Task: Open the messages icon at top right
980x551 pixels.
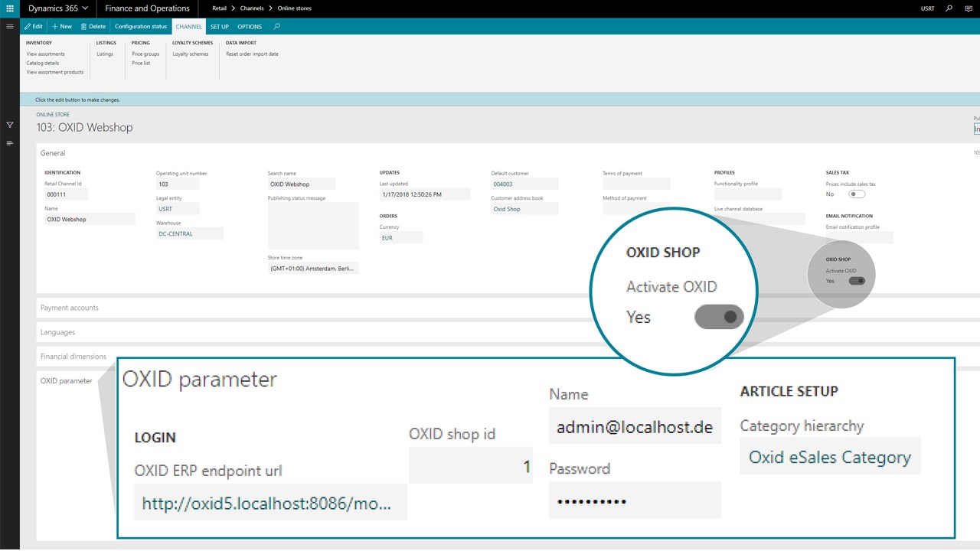Action: (x=969, y=8)
